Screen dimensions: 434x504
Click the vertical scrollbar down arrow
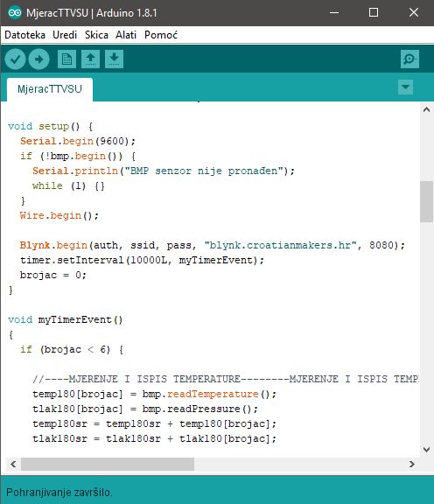tap(427, 450)
